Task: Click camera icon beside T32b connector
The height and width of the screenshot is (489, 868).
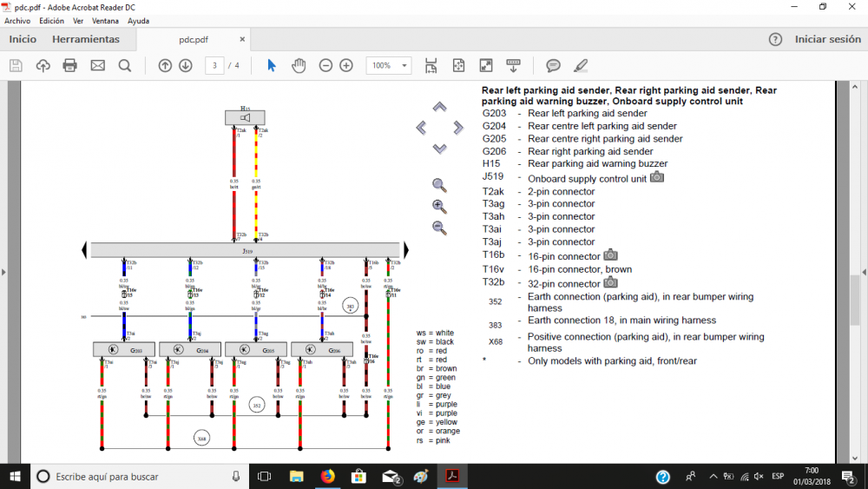Action: click(x=610, y=282)
